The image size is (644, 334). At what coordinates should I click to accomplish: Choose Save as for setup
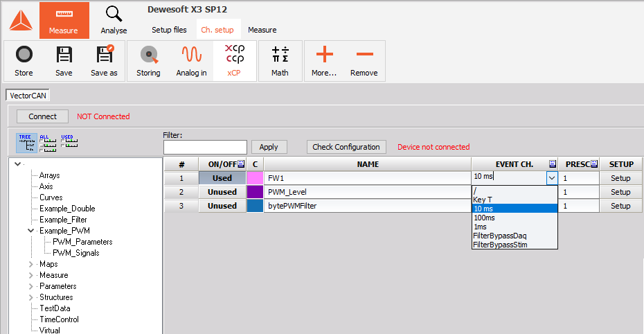click(105, 61)
